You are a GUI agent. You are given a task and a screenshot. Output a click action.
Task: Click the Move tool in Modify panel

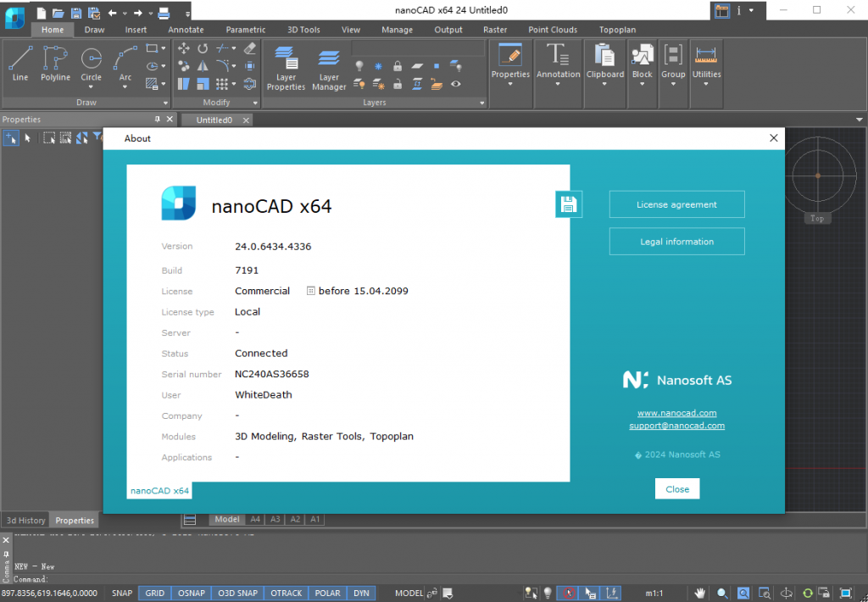click(x=184, y=48)
